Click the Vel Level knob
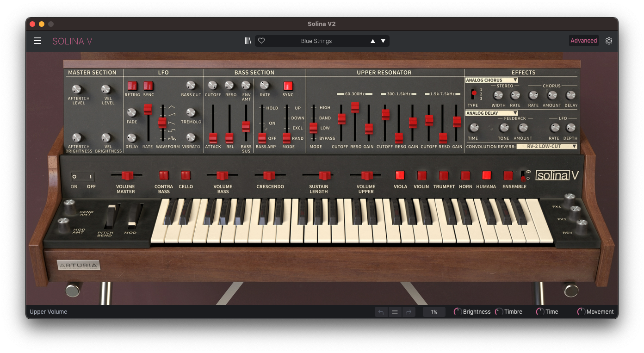This screenshot has width=644, height=353. (x=106, y=89)
